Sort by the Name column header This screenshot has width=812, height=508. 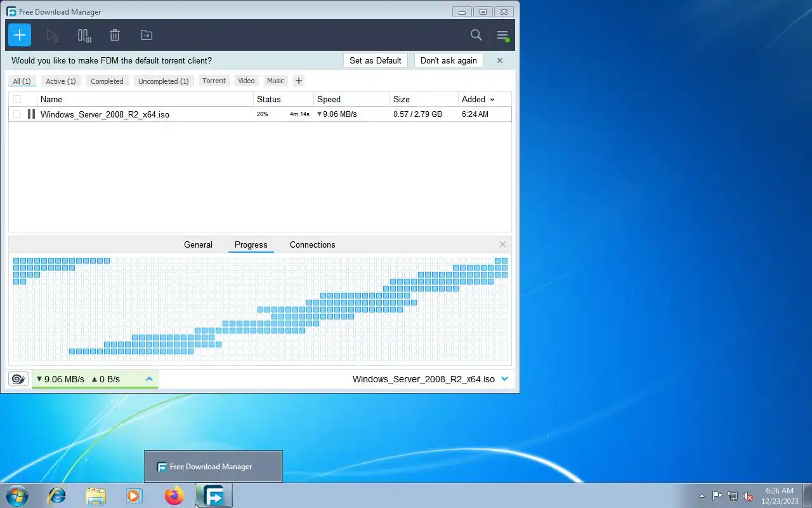[x=145, y=99]
